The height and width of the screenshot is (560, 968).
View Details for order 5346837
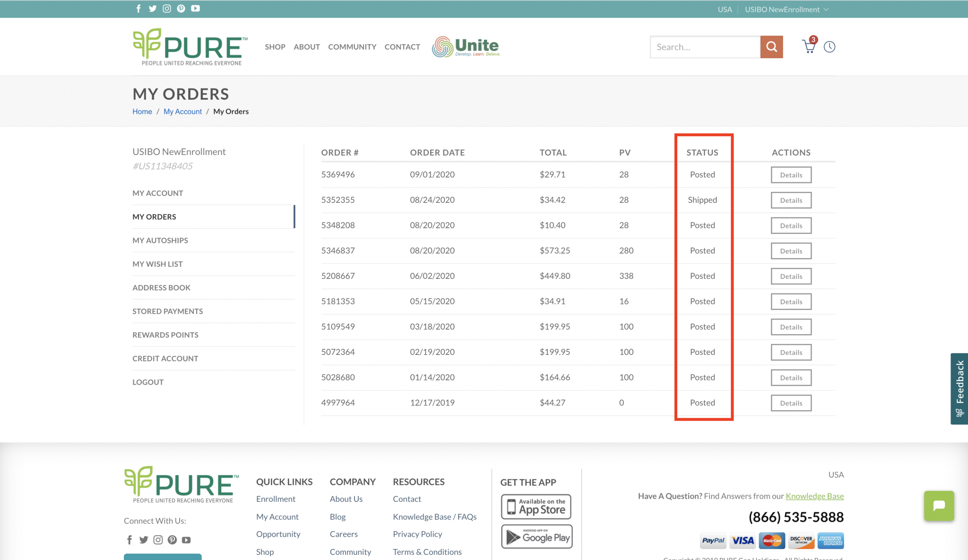click(791, 251)
